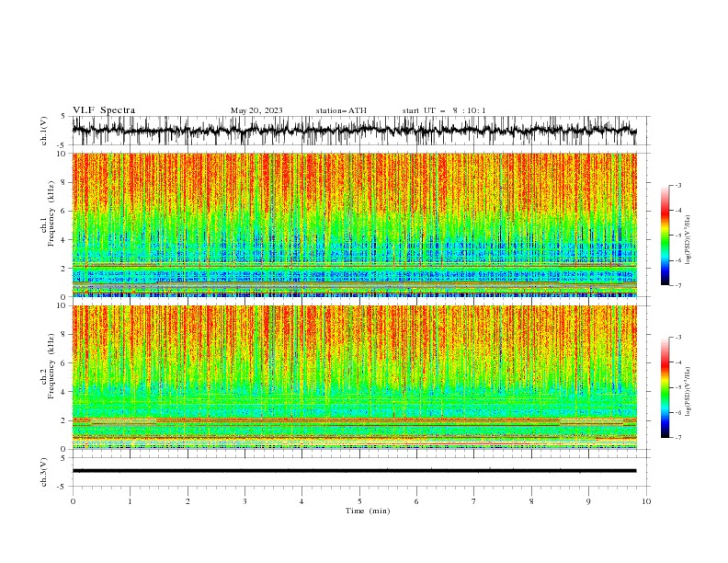Click the "-5" tick on ch.2 colorbar
This screenshot has height=563, width=728.
click(677, 387)
